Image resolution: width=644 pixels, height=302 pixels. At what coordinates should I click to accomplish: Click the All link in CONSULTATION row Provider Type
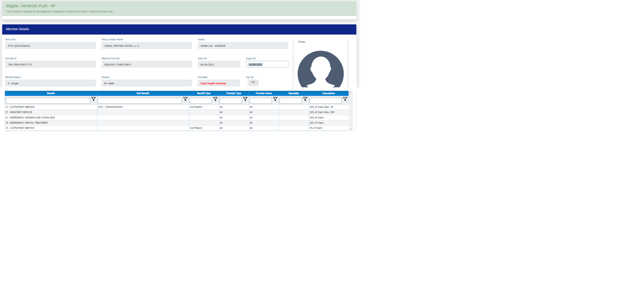coord(221,107)
